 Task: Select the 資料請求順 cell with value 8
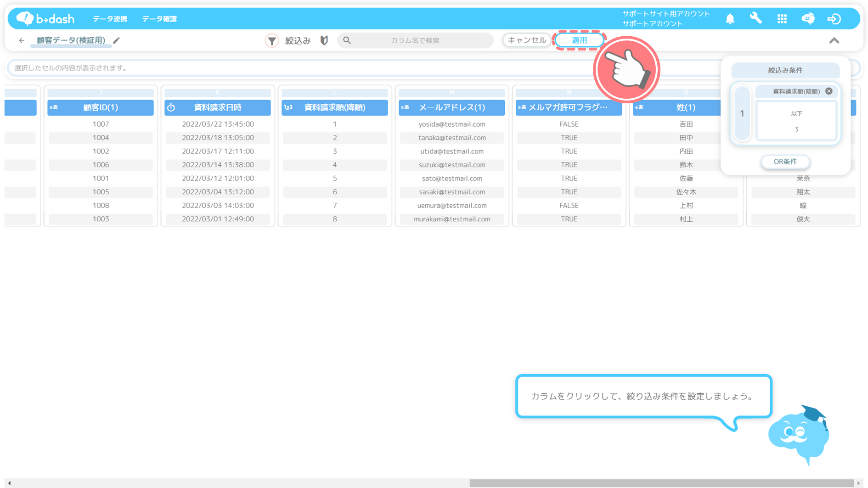[x=335, y=219]
